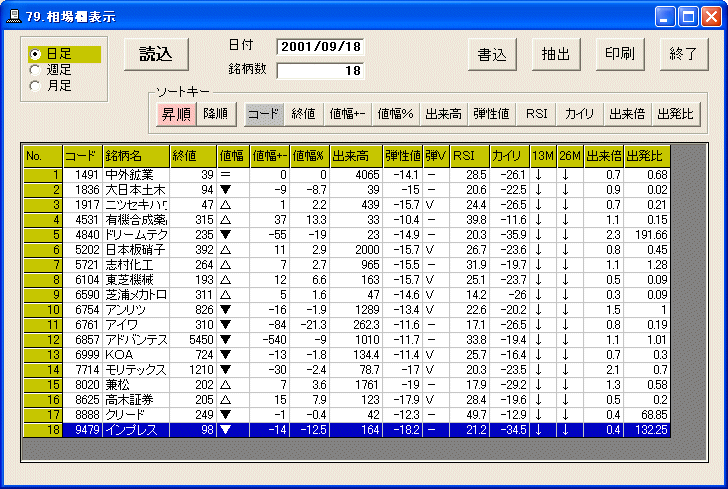This screenshot has width=728, height=489.
Task: Click the 弾性値 column header
Action: point(402,156)
